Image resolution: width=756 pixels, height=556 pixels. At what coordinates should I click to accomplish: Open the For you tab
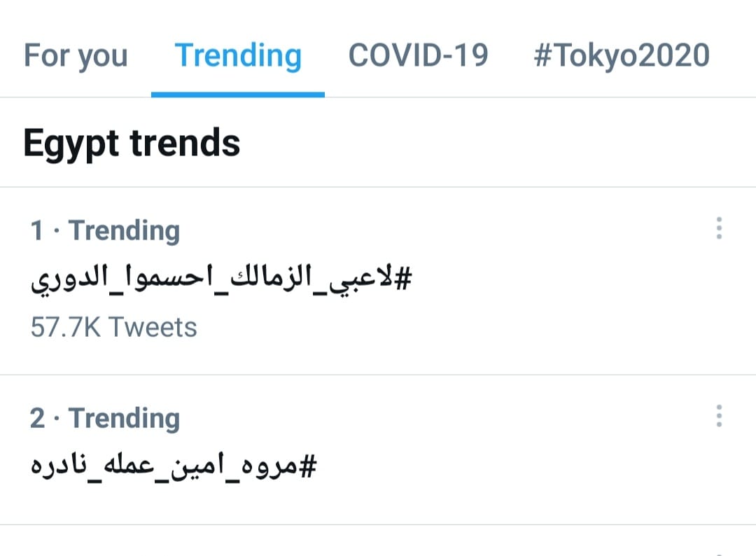(76, 55)
